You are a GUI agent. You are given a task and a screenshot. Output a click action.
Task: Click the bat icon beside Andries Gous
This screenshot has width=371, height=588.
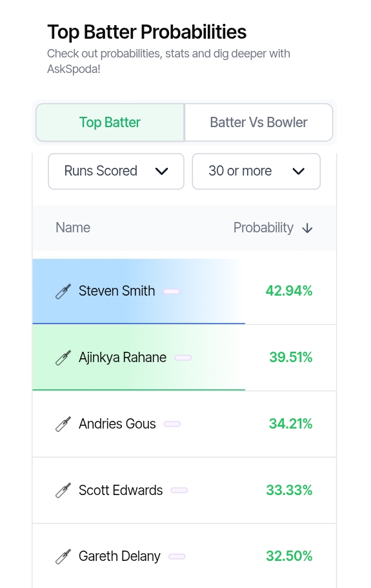click(x=63, y=424)
